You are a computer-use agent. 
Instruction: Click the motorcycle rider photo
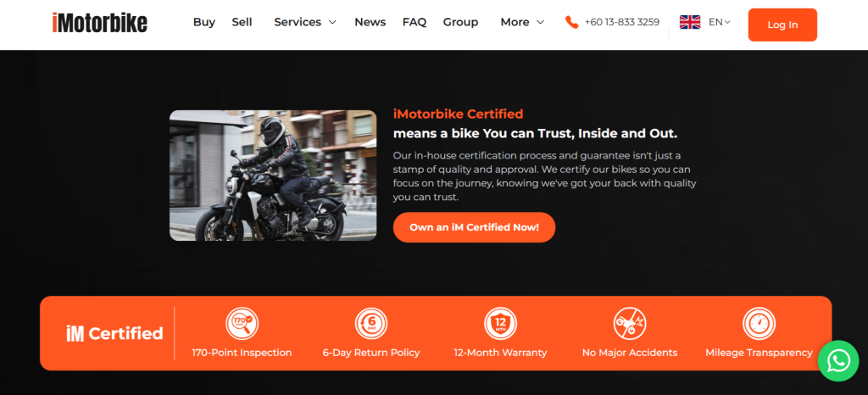tap(273, 175)
